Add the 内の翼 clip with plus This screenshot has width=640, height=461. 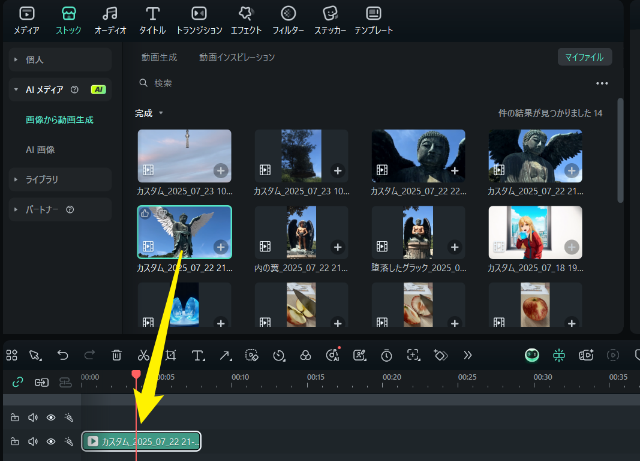pyautogui.click(x=338, y=247)
